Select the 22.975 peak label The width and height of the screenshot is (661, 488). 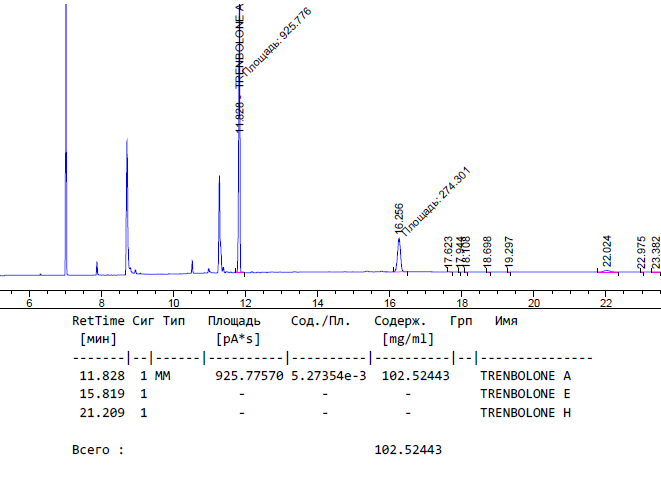click(x=641, y=254)
